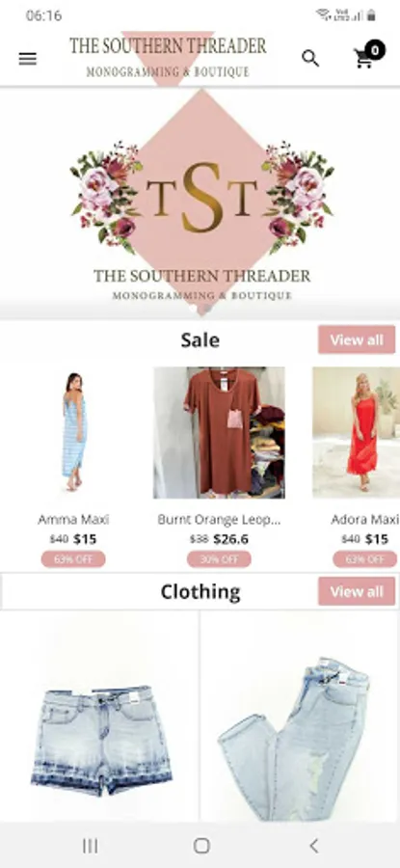Tap the TST monogram banner image

[x=200, y=203]
